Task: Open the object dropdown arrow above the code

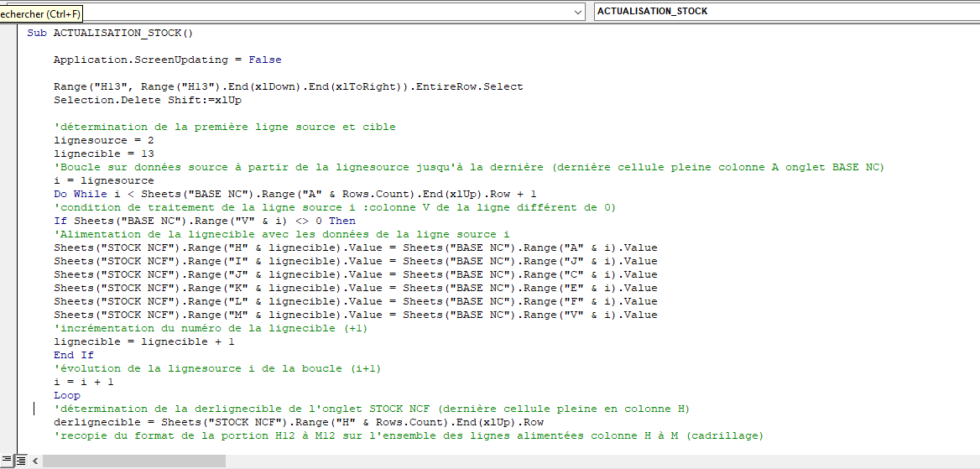Action: click(x=577, y=11)
